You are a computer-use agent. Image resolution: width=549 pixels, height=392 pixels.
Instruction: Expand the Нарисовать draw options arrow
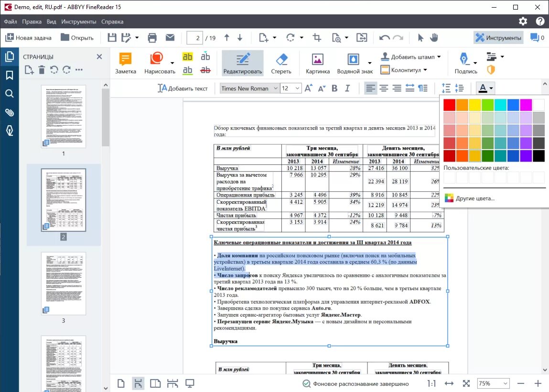click(172, 63)
